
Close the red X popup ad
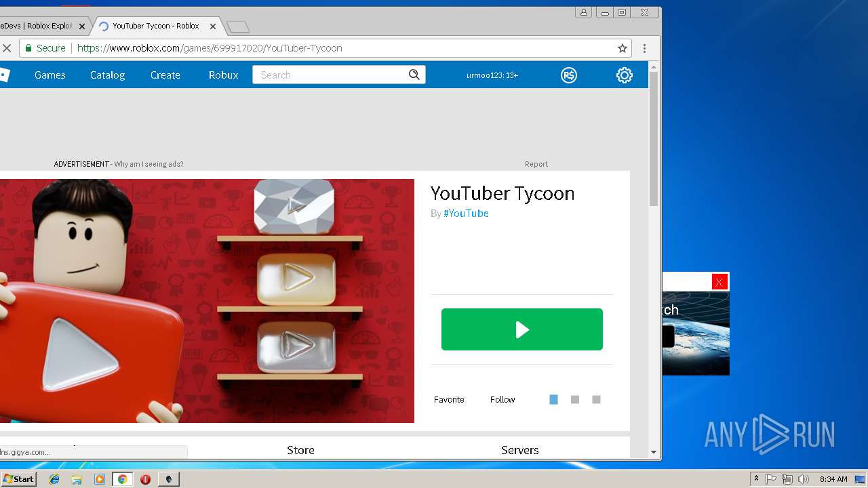click(719, 282)
